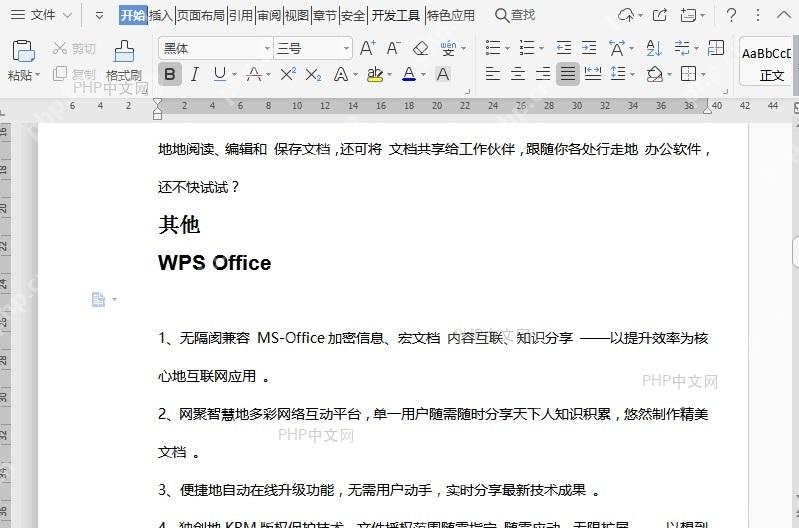799x528 pixels.
Task: Open the more options vertical dots
Action: point(758,15)
